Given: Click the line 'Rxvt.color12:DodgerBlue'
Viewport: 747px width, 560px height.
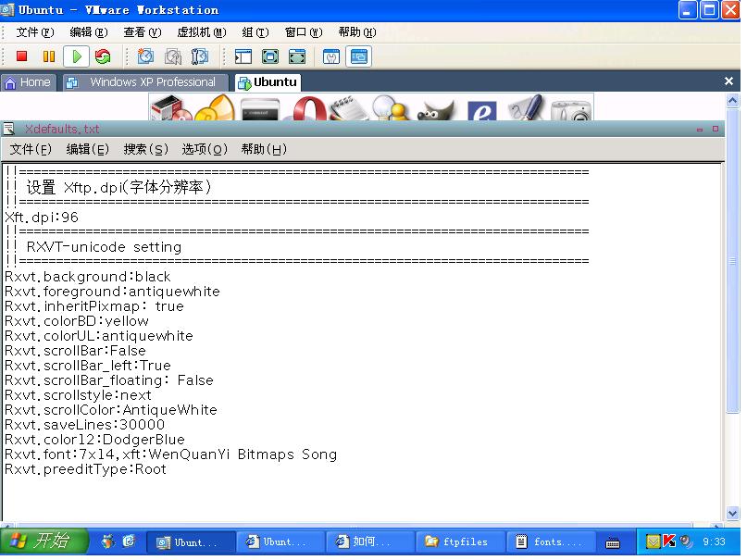Looking at the screenshot, I should (x=94, y=440).
